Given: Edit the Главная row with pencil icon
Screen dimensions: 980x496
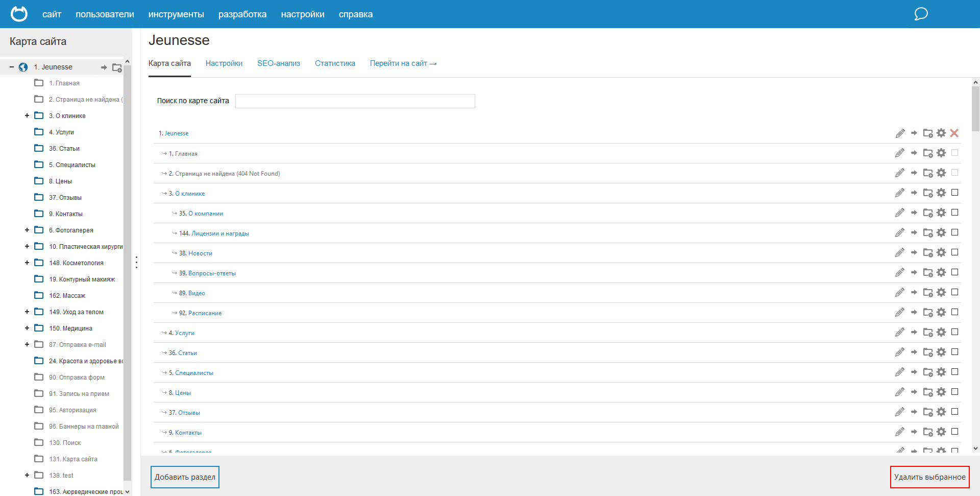Looking at the screenshot, I should coord(900,153).
